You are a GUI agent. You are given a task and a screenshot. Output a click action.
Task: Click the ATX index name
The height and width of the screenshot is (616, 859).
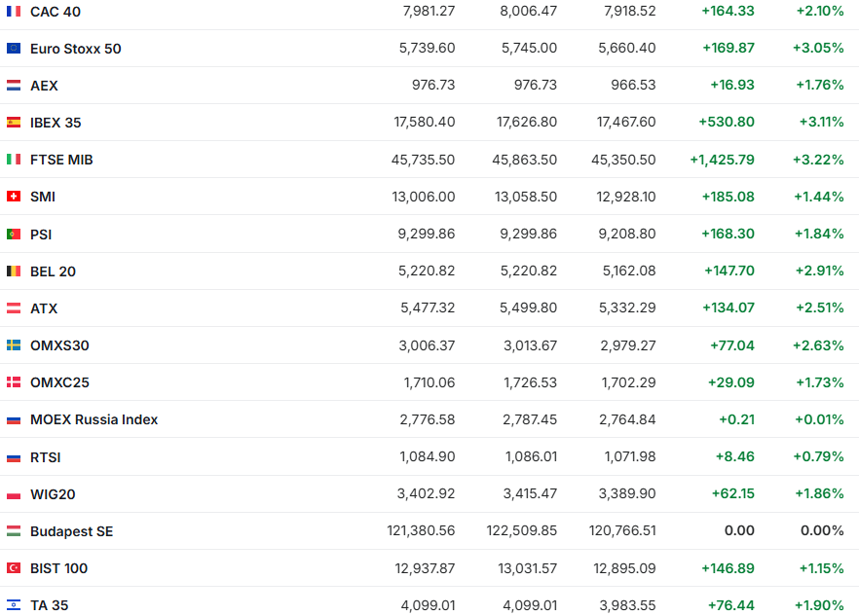44,308
